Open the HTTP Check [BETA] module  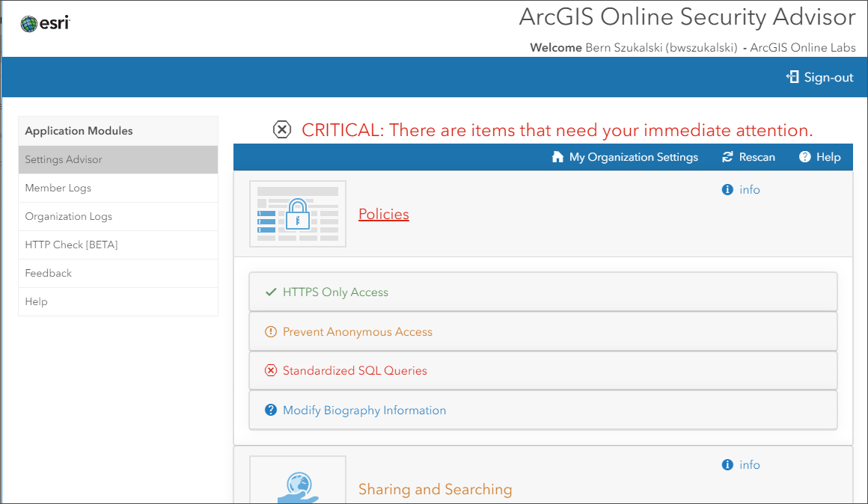point(118,245)
